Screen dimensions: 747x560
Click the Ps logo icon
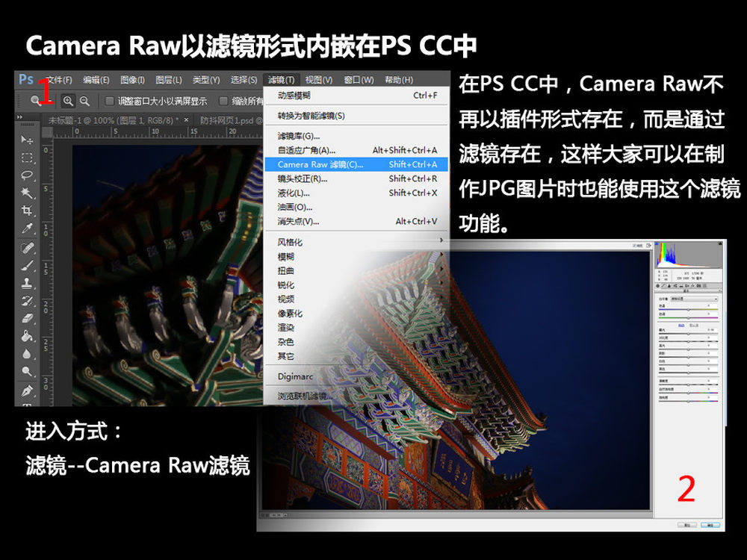click(x=25, y=80)
